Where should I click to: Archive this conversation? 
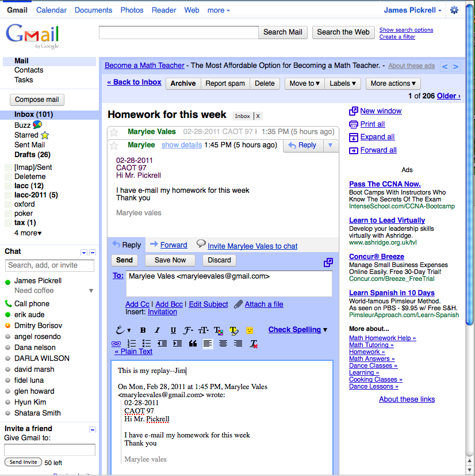(183, 83)
